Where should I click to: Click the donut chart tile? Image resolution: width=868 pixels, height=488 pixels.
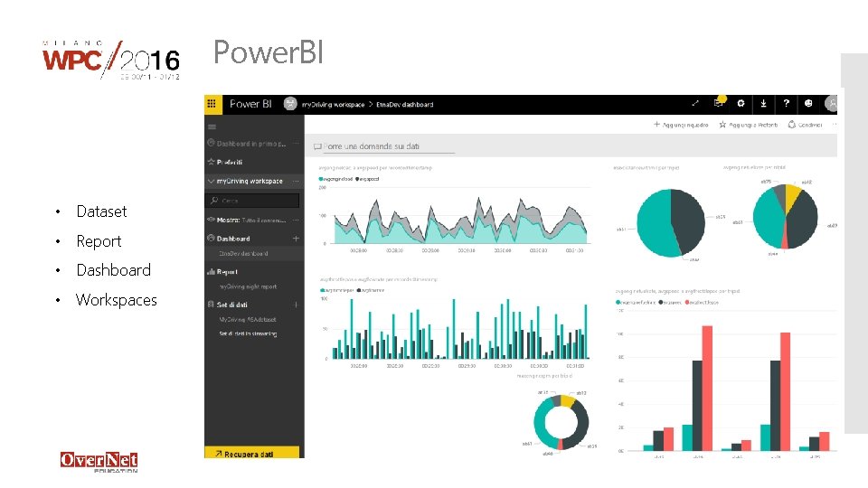(x=561, y=422)
